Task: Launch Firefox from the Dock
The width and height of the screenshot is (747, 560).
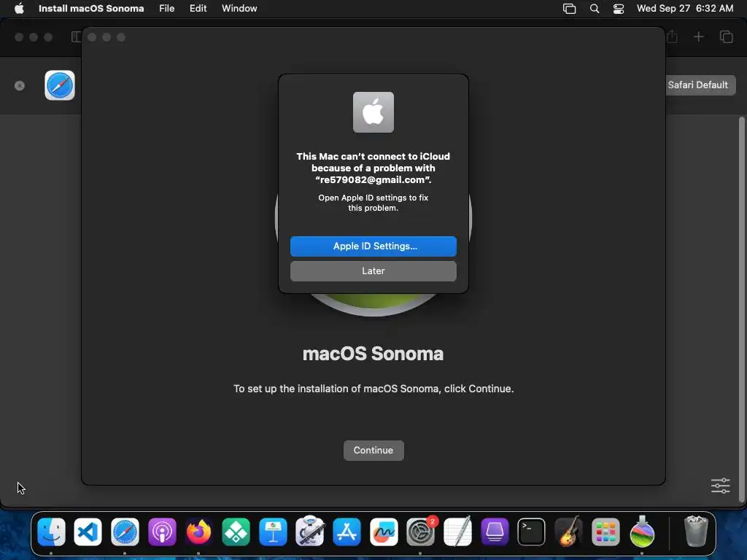Action: pyautogui.click(x=198, y=532)
